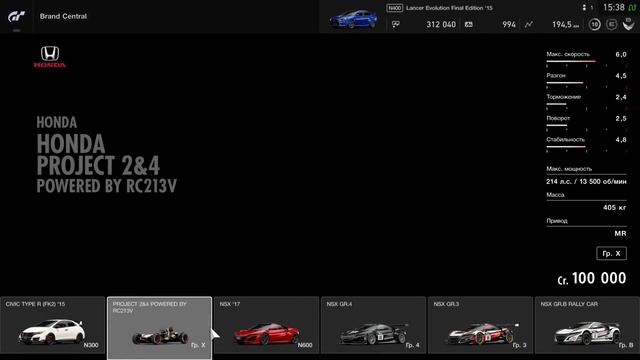The height and width of the screenshot is (360, 640).
Task: Select the NSX Gr.4 car card
Action: 373,325
